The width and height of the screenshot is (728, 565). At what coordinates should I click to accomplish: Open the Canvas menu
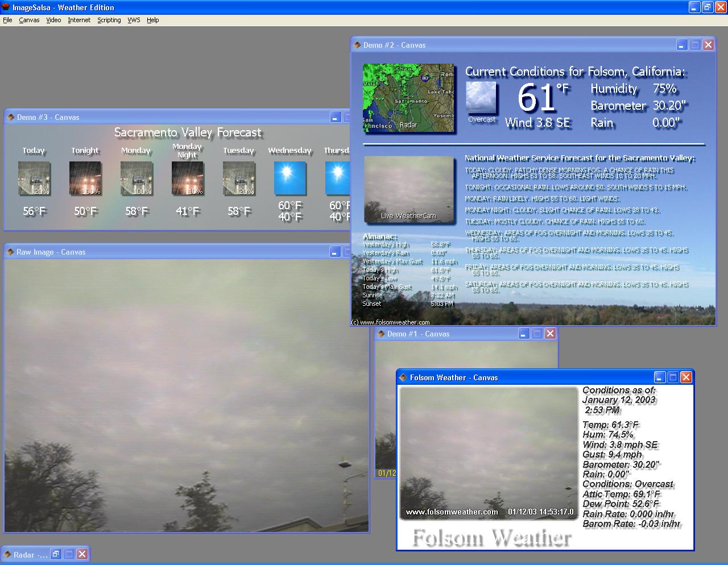coord(29,20)
